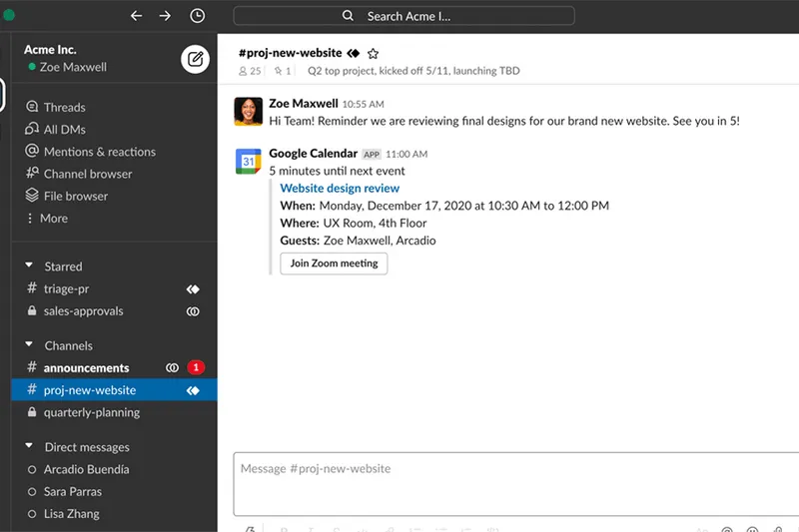The image size is (799, 532).
Task: View the 25 channel members
Action: [250, 71]
